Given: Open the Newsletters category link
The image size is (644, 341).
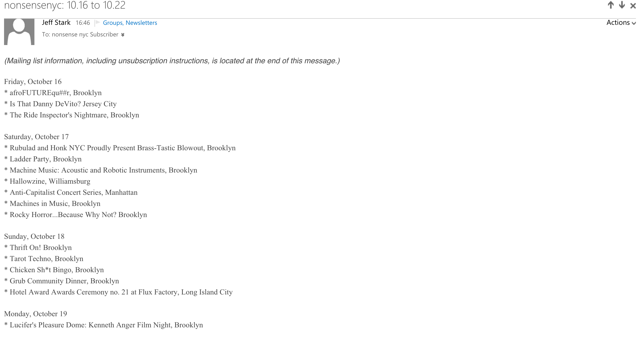Looking at the screenshot, I should [x=141, y=23].
